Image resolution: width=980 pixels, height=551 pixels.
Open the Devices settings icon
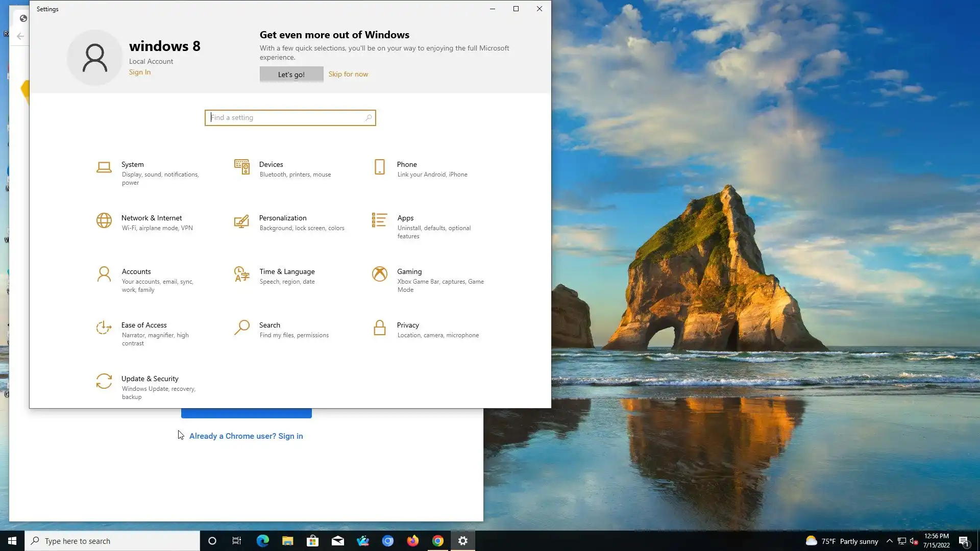click(242, 167)
